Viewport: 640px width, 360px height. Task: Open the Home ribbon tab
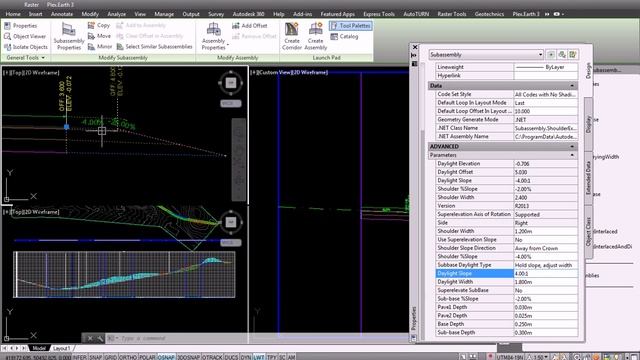click(13, 14)
